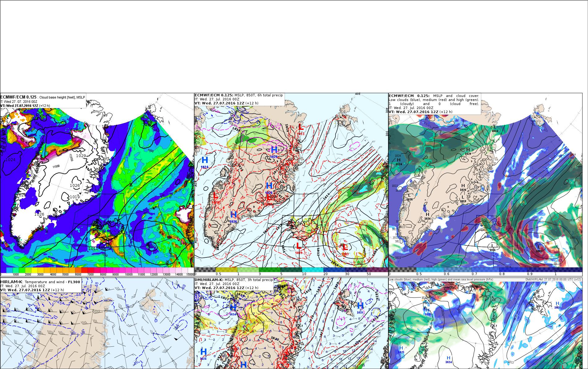Viewport: 588px width, 369px height.
Task: Select the cyan 10–20 swatch in precip legend
Action: [x=313, y=270]
